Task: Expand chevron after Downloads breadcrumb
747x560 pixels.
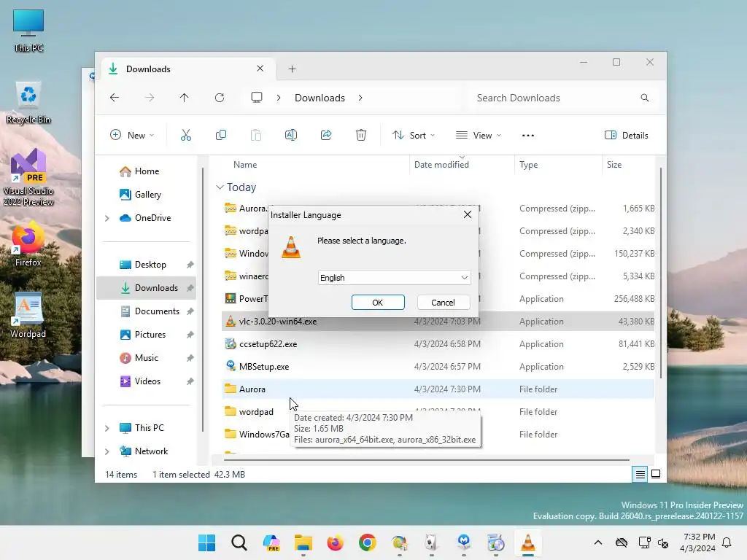Action: 360,98
